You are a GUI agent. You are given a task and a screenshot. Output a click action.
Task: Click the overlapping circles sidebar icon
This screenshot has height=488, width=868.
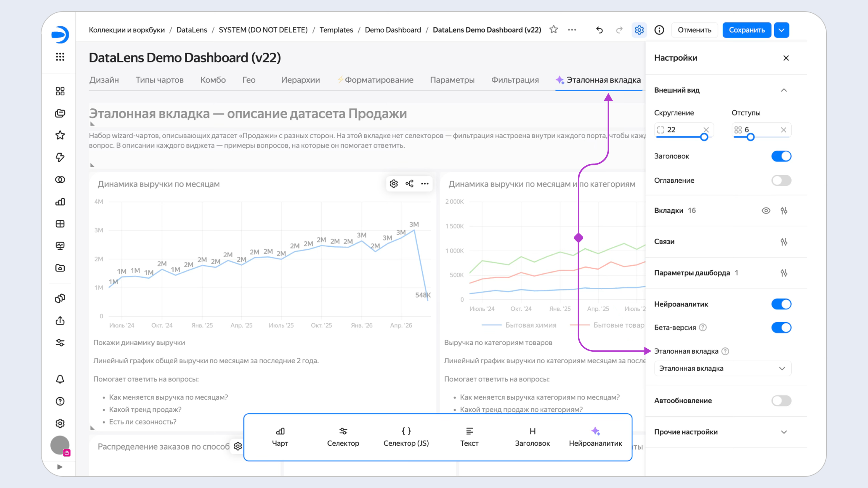[60, 180]
